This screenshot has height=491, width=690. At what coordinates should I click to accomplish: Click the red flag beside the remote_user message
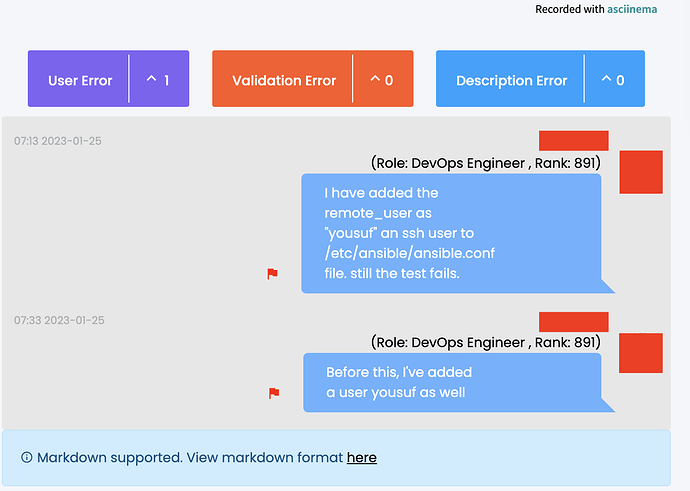pyautogui.click(x=272, y=274)
